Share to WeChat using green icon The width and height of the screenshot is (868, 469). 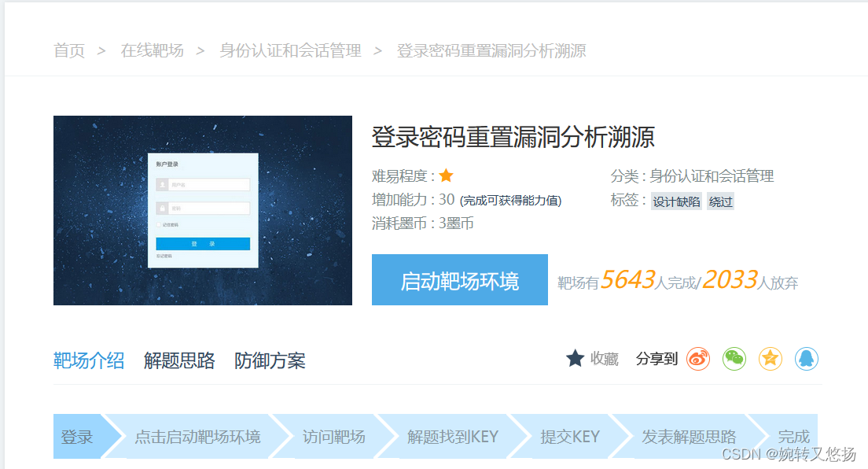coord(734,359)
